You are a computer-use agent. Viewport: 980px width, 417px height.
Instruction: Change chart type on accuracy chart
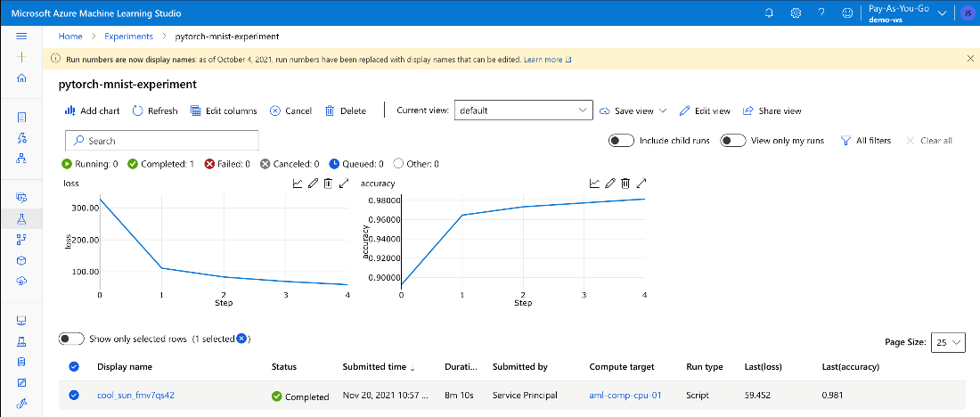tap(594, 184)
